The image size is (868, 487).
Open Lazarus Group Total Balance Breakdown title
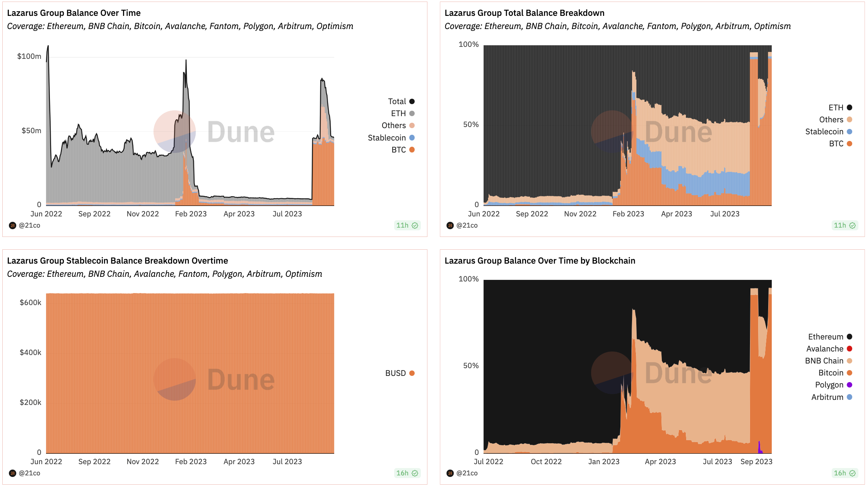525,13
